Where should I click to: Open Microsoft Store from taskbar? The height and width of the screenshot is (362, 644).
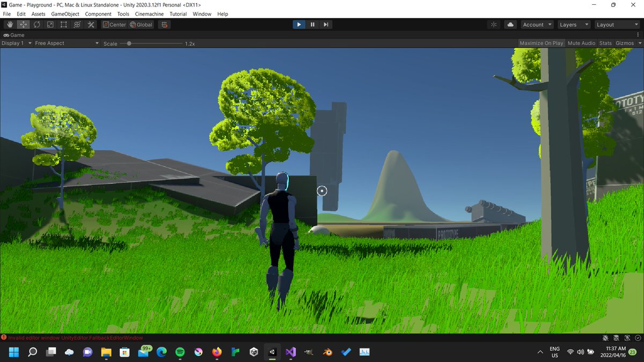coord(125,352)
